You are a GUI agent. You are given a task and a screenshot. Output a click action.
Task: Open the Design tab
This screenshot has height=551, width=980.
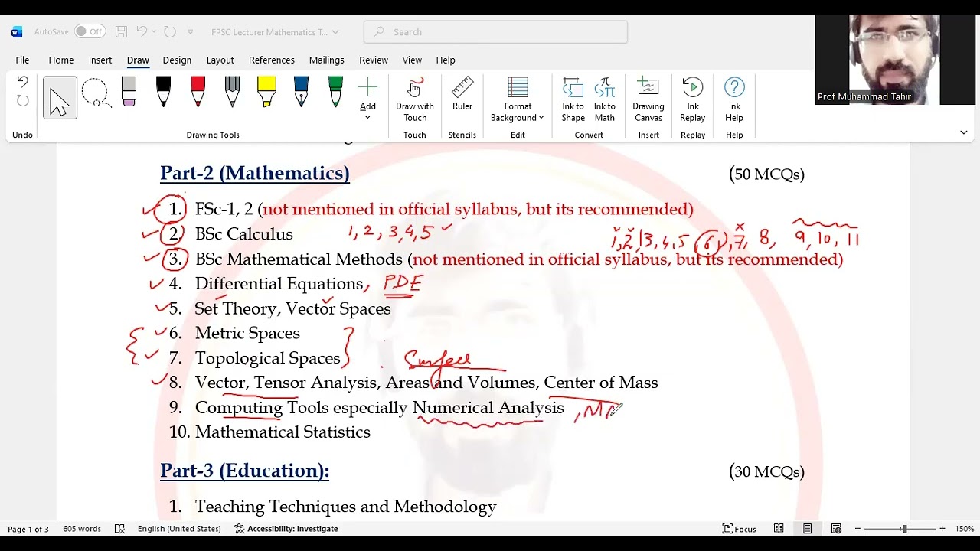tap(177, 60)
